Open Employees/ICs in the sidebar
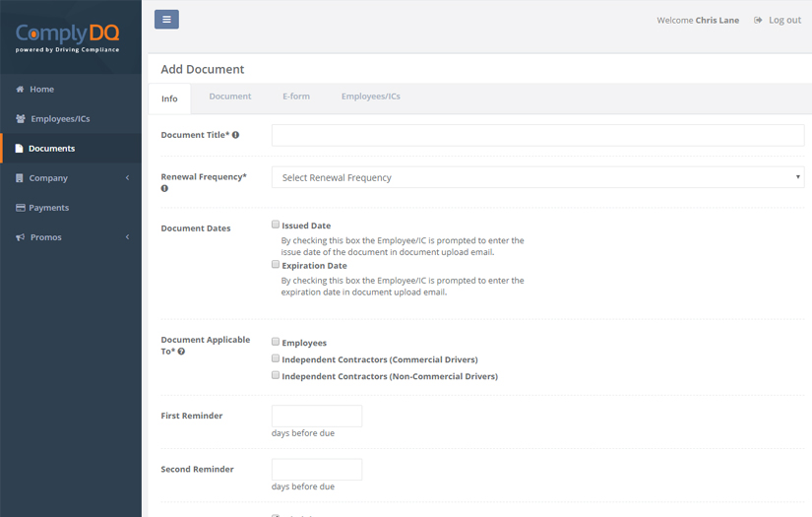The height and width of the screenshot is (517, 812). (x=71, y=118)
